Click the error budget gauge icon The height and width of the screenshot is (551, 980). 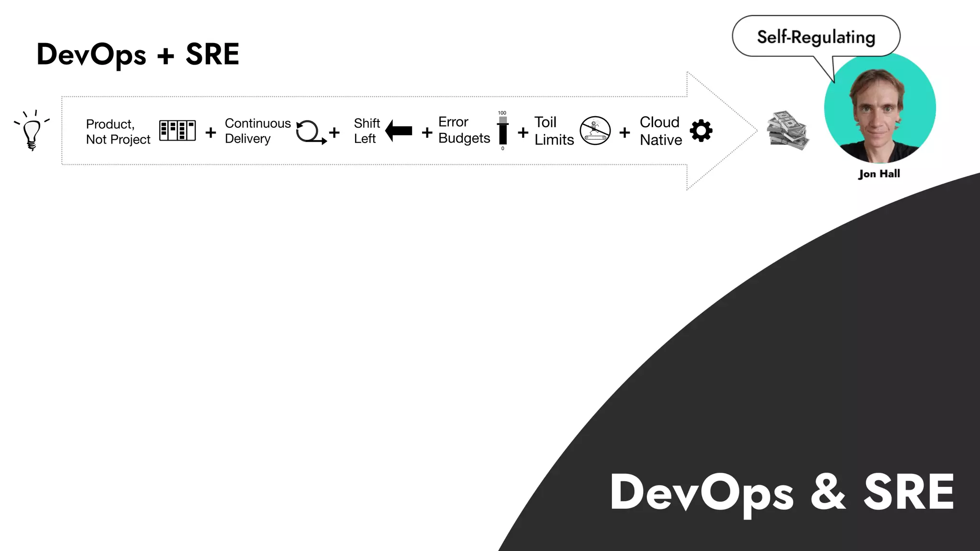point(502,131)
